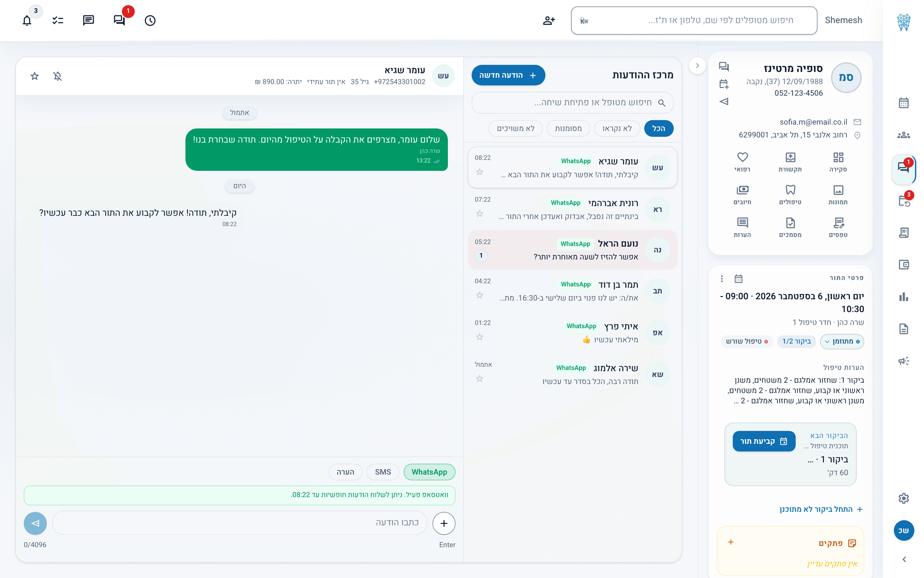Open the רפואי medical tile
Image resolution: width=924 pixels, height=578 pixels.
(x=742, y=162)
